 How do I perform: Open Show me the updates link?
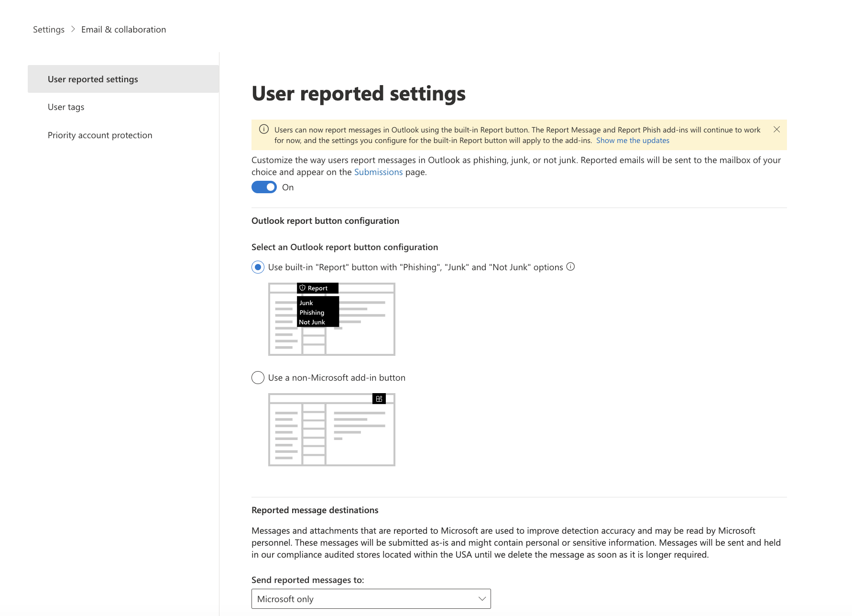tap(632, 141)
